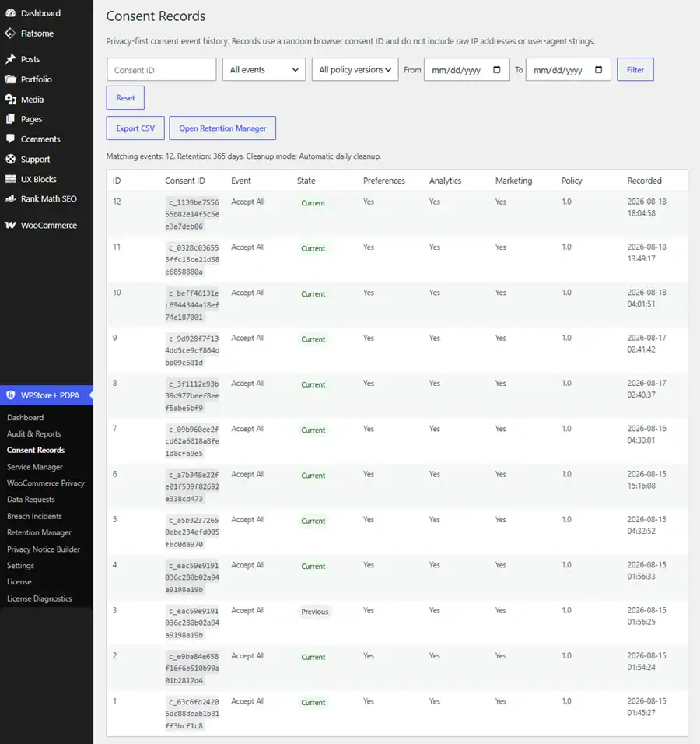Go to Privacy Notice Builder submenu
The width and height of the screenshot is (700, 744).
(x=43, y=549)
